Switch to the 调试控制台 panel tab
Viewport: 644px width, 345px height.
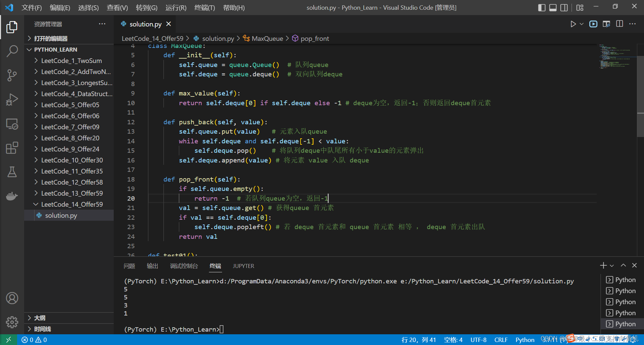[184, 266]
